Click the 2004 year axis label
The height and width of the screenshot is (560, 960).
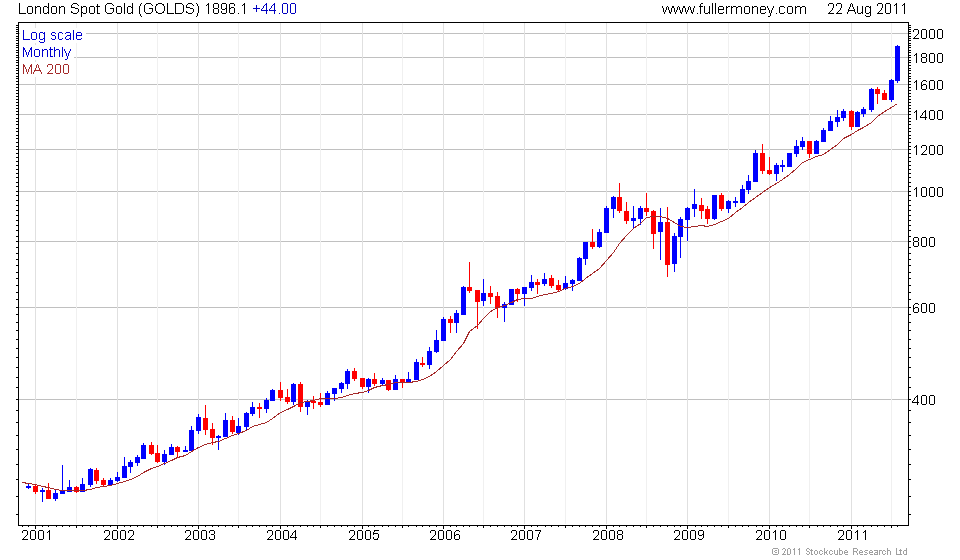point(282,536)
